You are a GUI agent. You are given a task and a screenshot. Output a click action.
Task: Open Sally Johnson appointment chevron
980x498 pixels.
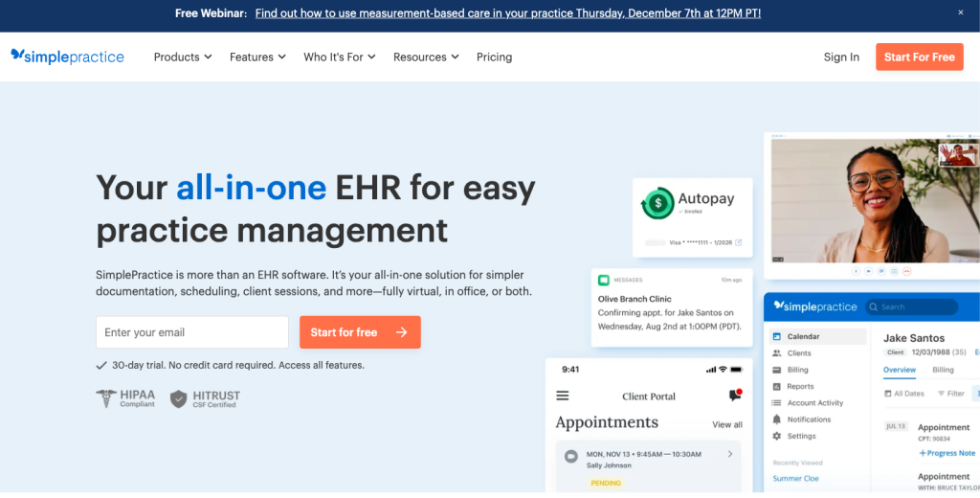730,454
